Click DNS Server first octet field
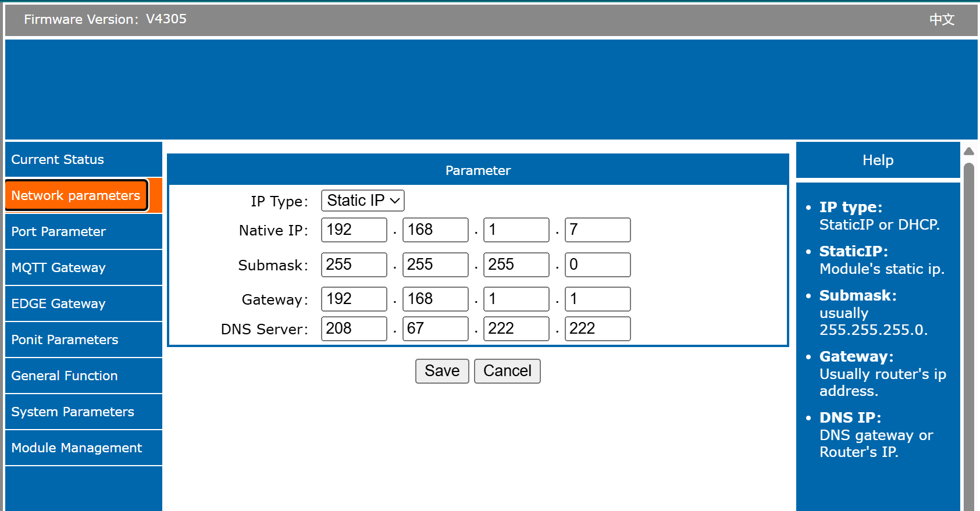This screenshot has height=511, width=980. tap(354, 328)
